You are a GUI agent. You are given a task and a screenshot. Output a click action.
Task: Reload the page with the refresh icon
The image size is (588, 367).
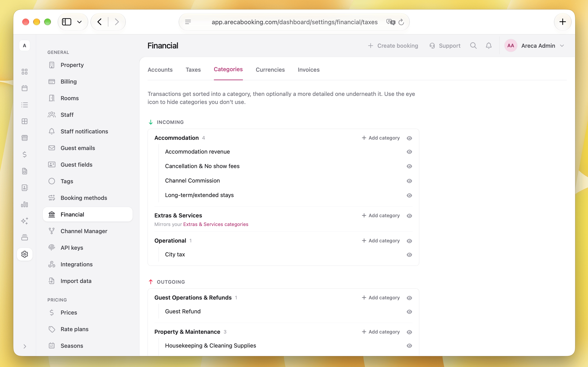tap(401, 22)
